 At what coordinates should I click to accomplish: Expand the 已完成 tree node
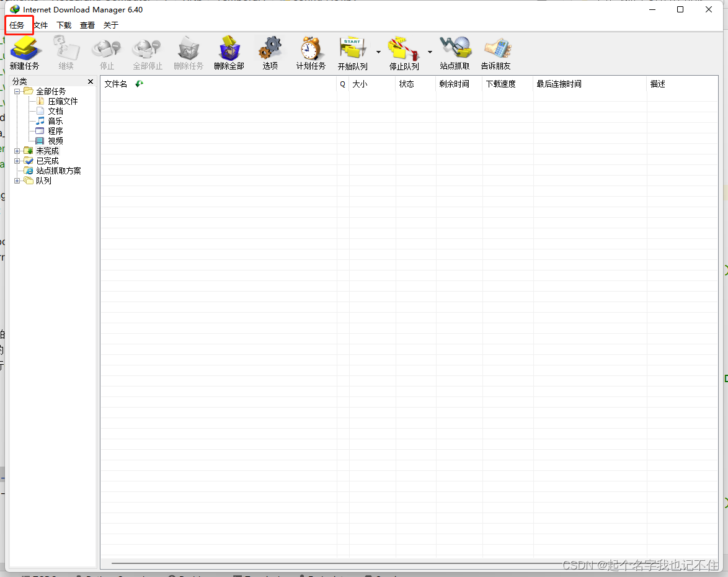17,161
